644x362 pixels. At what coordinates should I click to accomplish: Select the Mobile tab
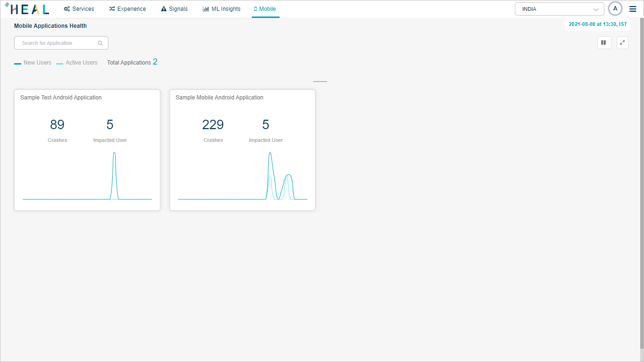click(265, 9)
